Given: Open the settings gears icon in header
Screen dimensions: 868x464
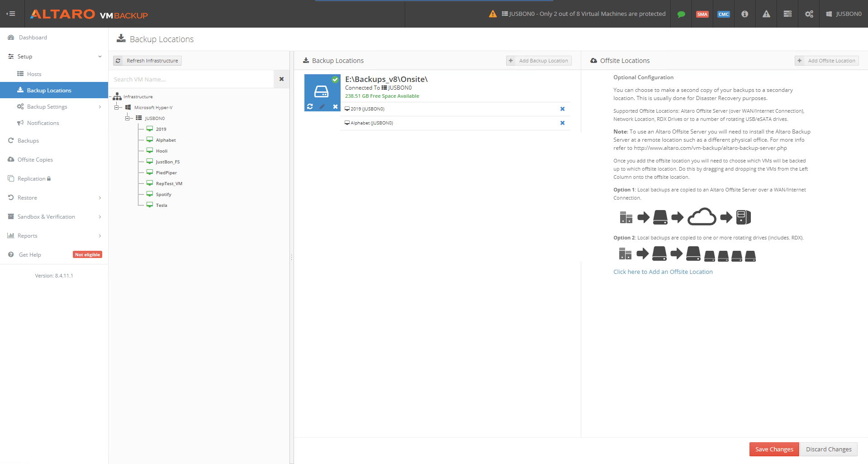Looking at the screenshot, I should 809,14.
